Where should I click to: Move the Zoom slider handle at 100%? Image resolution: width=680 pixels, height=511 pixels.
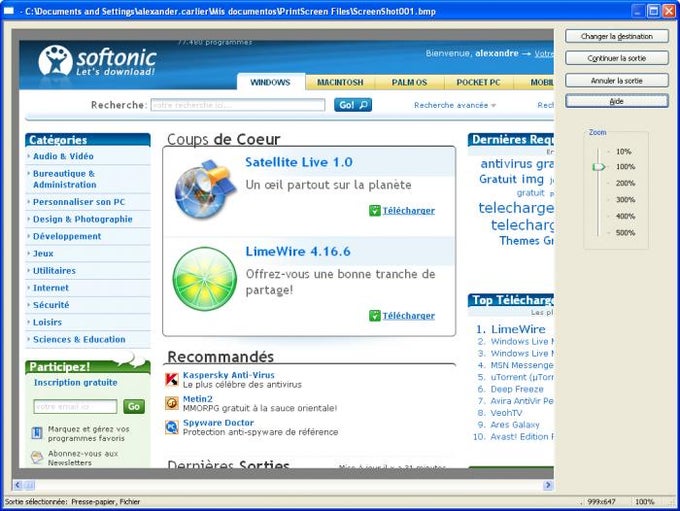tap(598, 167)
